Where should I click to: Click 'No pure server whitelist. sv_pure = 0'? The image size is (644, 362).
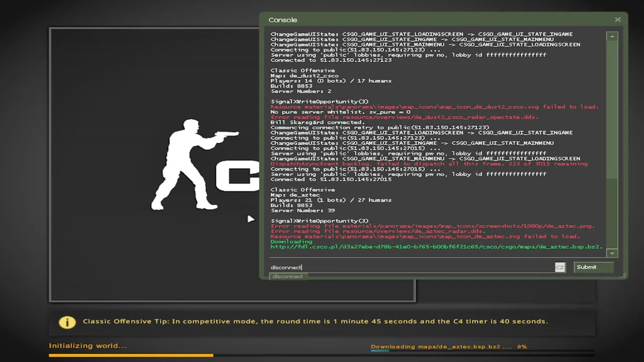pos(340,112)
